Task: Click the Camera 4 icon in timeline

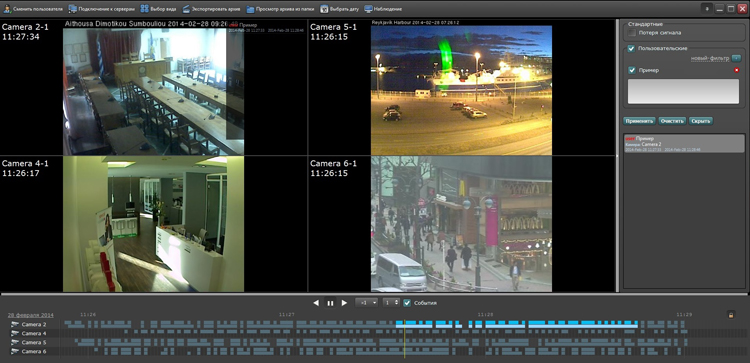Action: coord(15,333)
